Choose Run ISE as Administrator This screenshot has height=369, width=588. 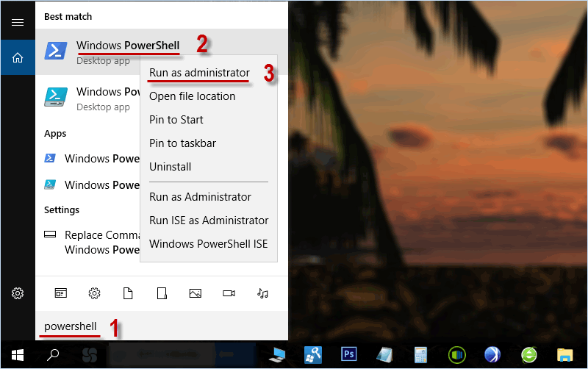(x=209, y=221)
